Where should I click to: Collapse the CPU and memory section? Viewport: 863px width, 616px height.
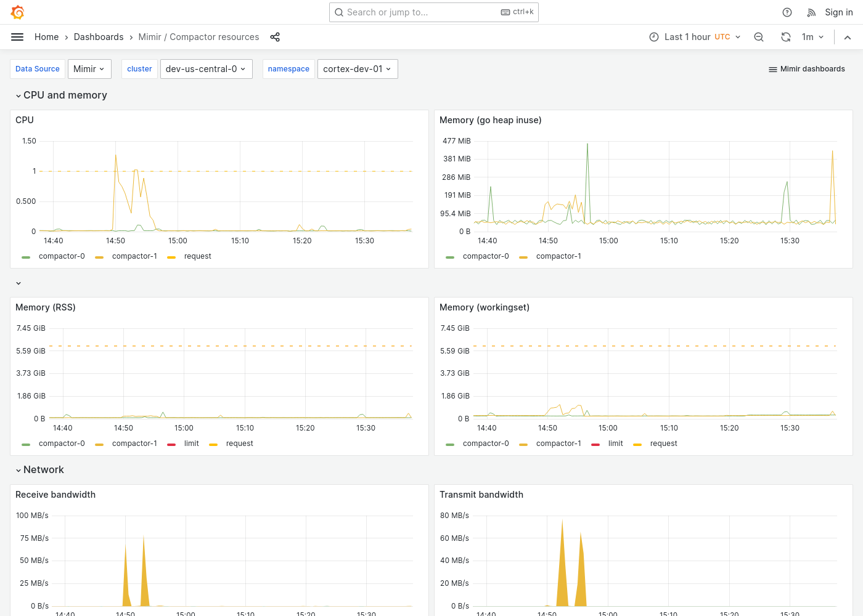(65, 95)
